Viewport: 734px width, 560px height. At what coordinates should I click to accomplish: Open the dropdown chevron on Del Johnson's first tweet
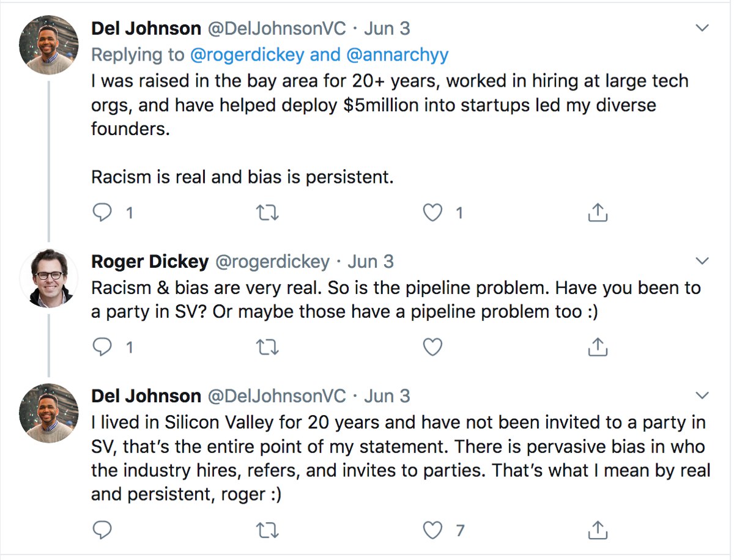click(x=703, y=28)
